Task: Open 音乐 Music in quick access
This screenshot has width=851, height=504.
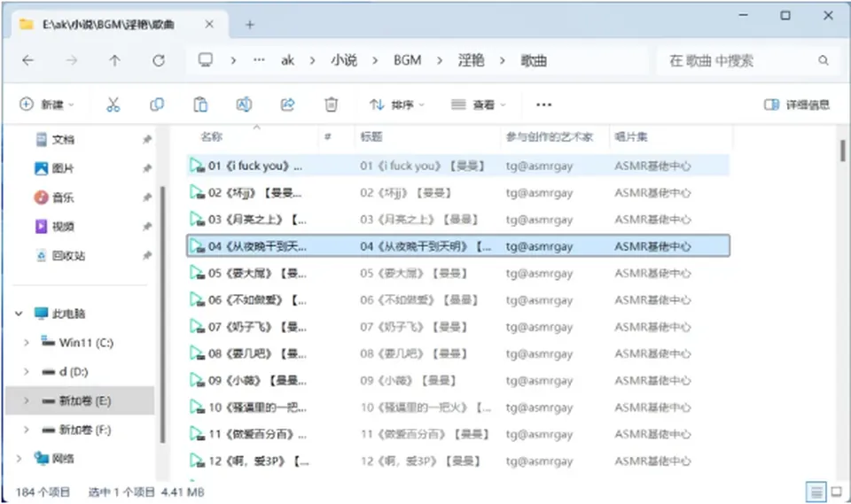Action: [x=54, y=198]
